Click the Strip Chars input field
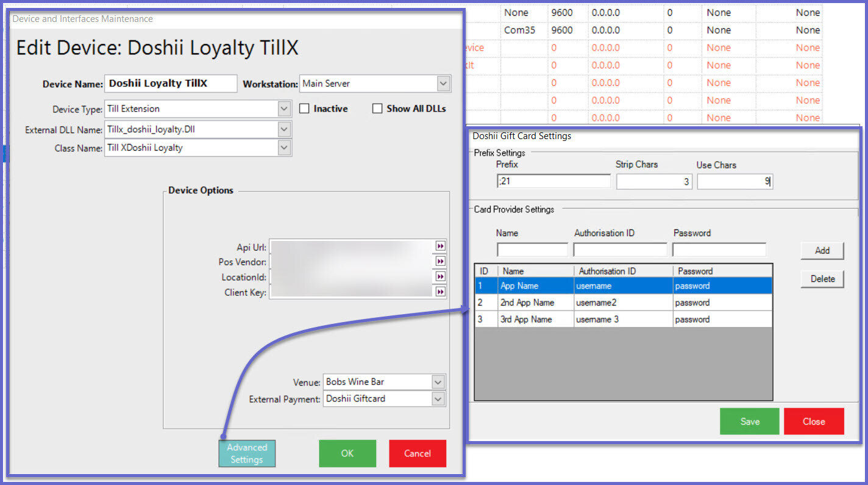Screen dimensions: 868x485 point(654,181)
